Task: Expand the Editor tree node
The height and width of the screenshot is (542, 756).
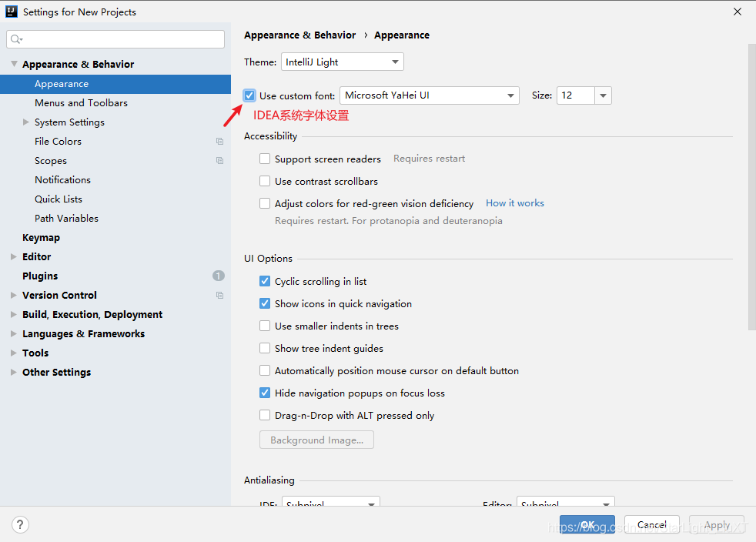Action: tap(14, 256)
